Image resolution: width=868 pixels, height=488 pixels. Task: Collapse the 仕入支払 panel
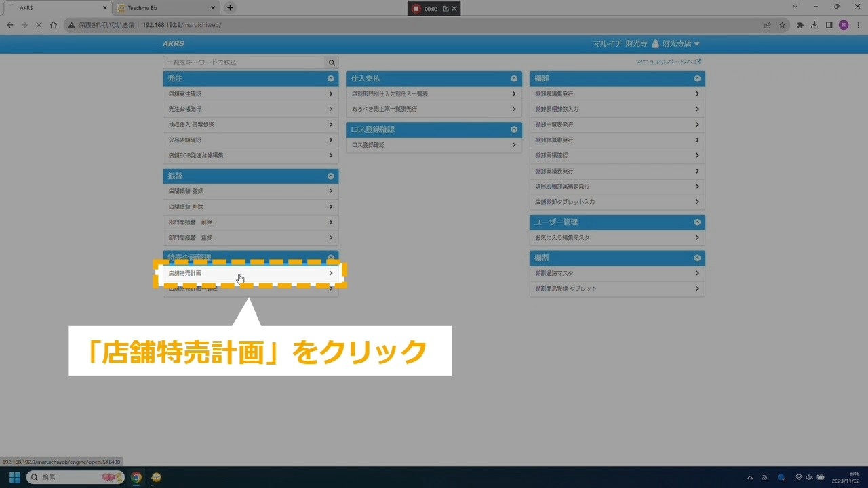(513, 79)
